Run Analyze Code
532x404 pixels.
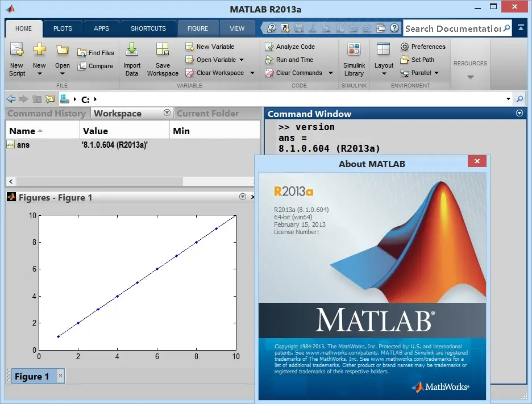tap(290, 47)
